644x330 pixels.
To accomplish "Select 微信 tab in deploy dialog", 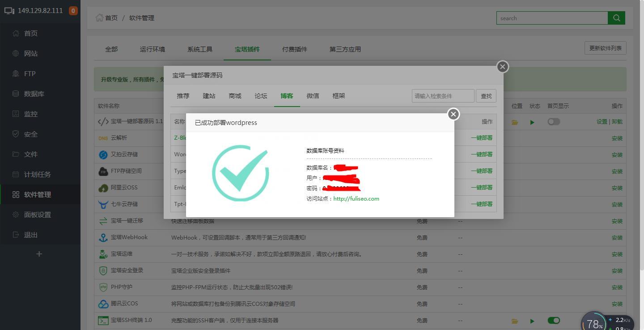I will click(313, 96).
